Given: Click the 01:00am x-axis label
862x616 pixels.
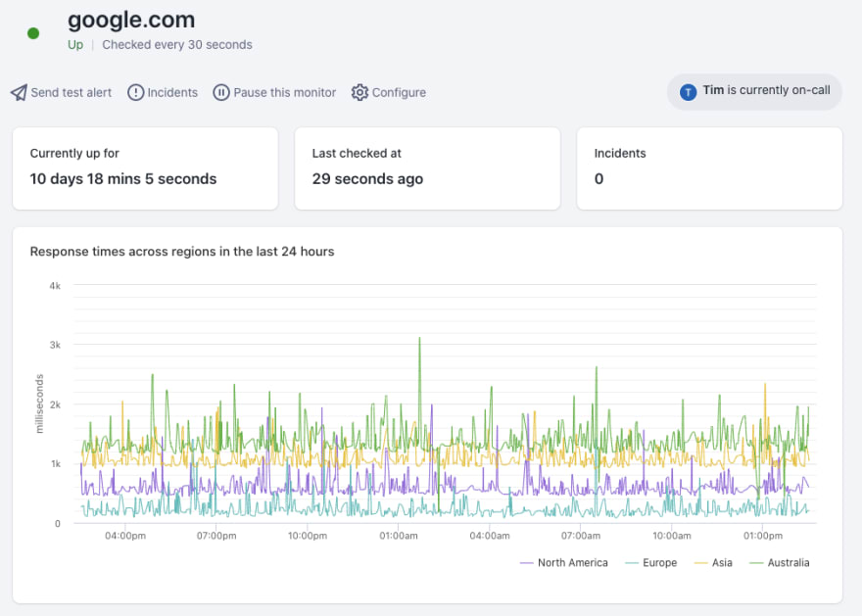Looking at the screenshot, I should [399, 536].
